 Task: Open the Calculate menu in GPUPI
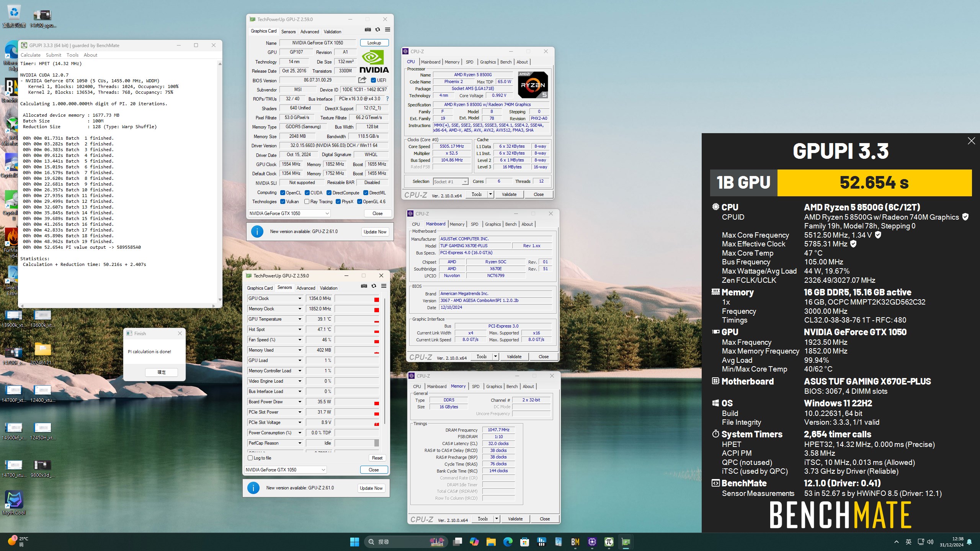pyautogui.click(x=30, y=55)
